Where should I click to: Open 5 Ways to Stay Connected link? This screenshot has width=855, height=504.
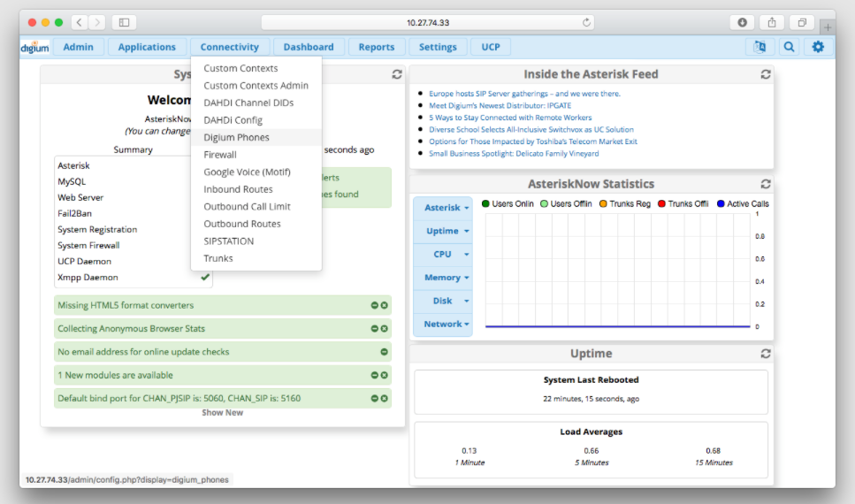[510, 118]
